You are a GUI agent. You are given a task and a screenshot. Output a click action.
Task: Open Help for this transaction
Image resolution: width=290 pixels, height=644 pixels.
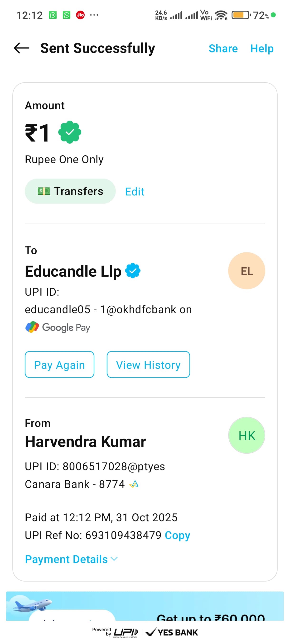pos(262,48)
